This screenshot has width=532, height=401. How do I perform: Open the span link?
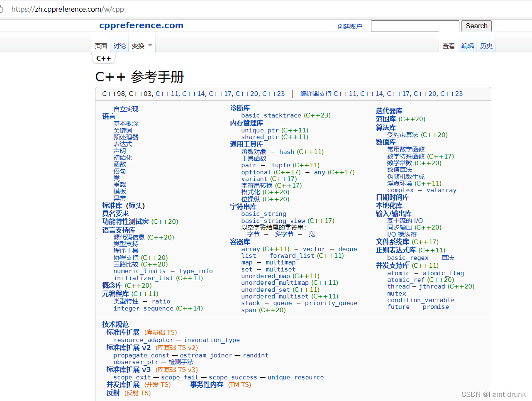(x=249, y=310)
